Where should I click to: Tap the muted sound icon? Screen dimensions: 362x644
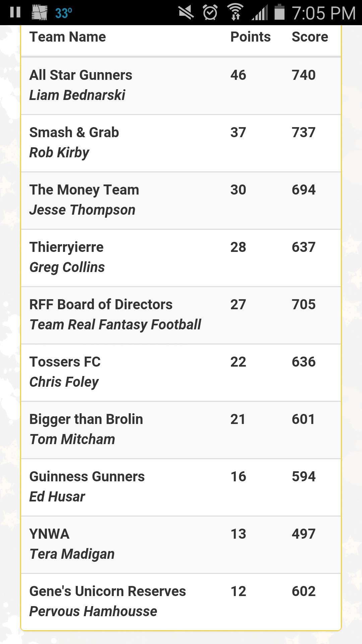point(186,13)
